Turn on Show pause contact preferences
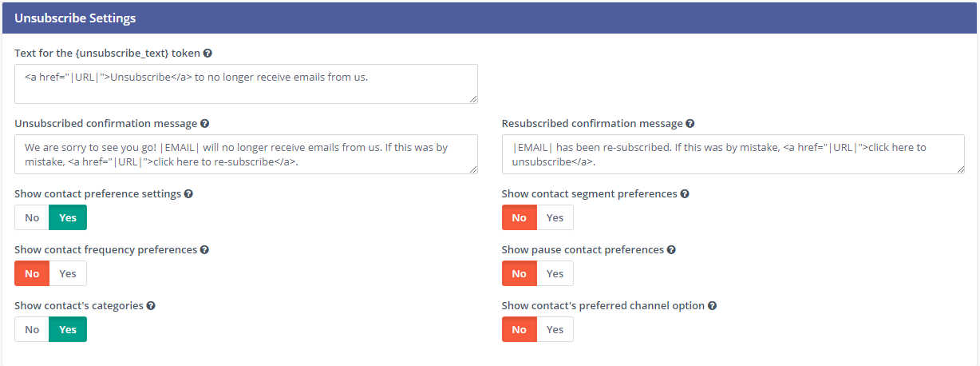The height and width of the screenshot is (366, 980). point(555,273)
